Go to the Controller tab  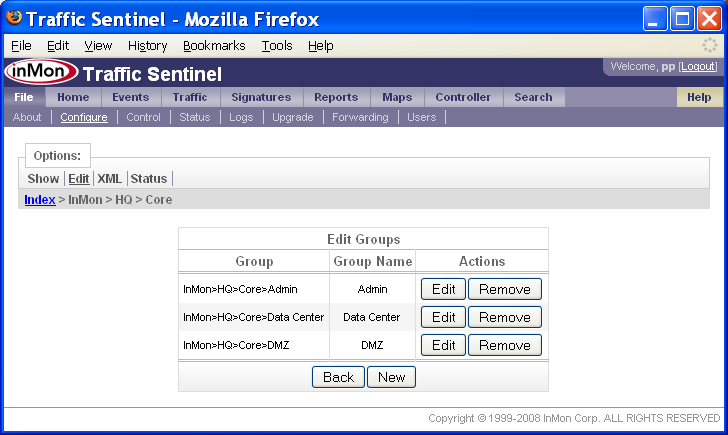click(463, 97)
